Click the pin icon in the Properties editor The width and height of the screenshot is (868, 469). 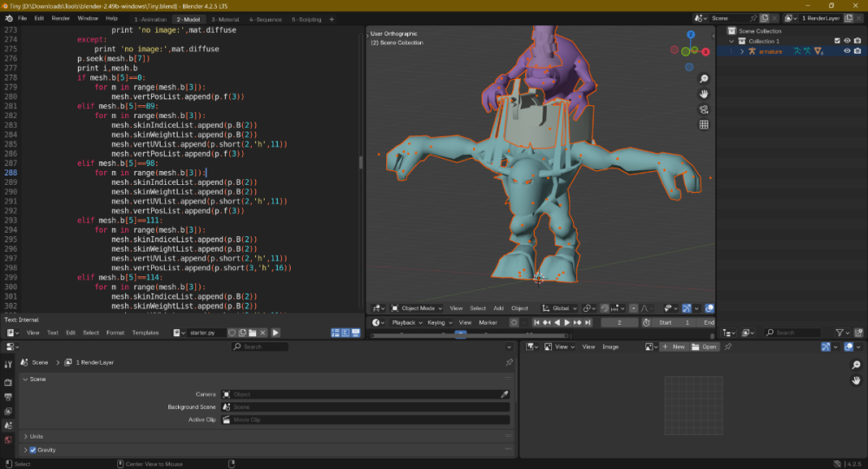[x=509, y=362]
